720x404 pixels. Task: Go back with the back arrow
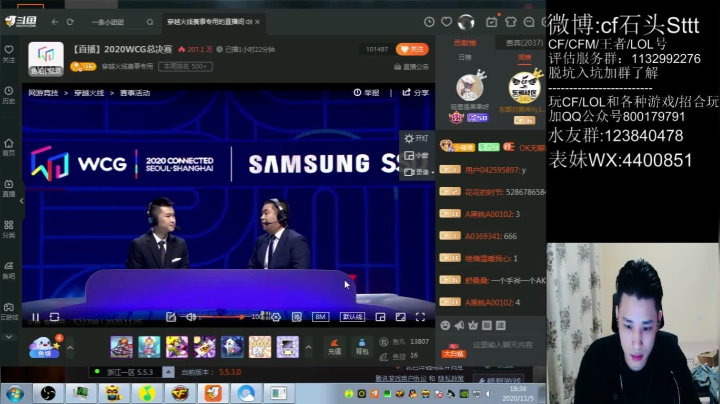point(55,22)
